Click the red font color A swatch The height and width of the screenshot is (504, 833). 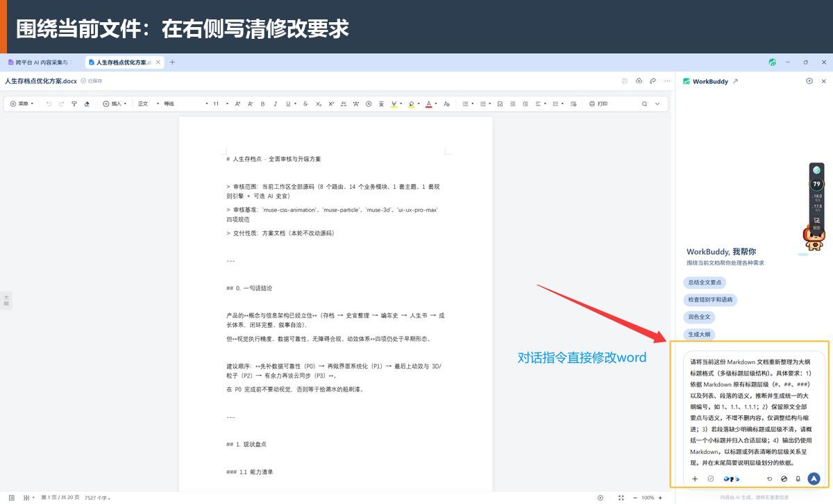(428, 104)
